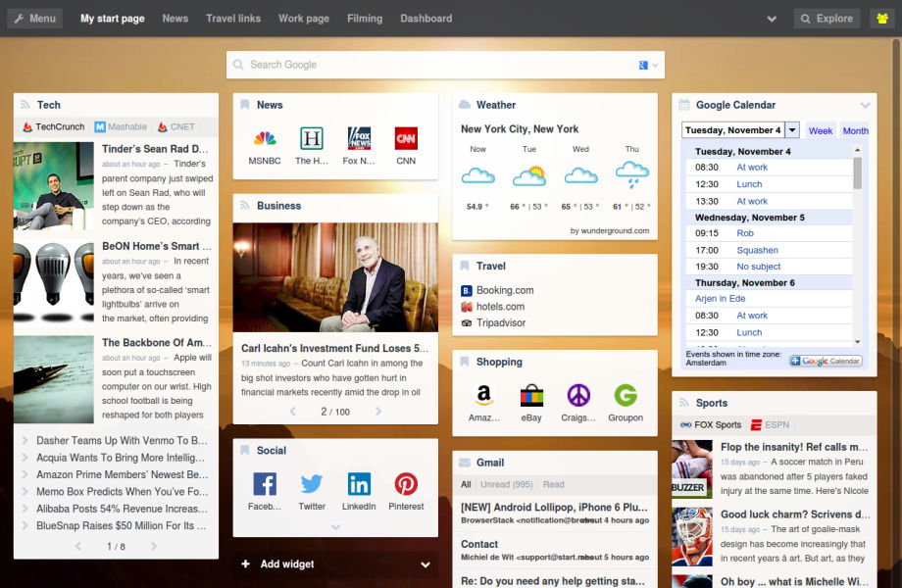This screenshot has width=902, height=588.
Task: Switch to the Dashboard page tab
Action: click(x=426, y=19)
